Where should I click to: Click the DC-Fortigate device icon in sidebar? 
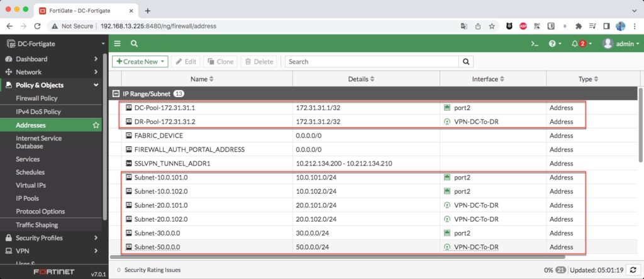pyautogui.click(x=10, y=43)
